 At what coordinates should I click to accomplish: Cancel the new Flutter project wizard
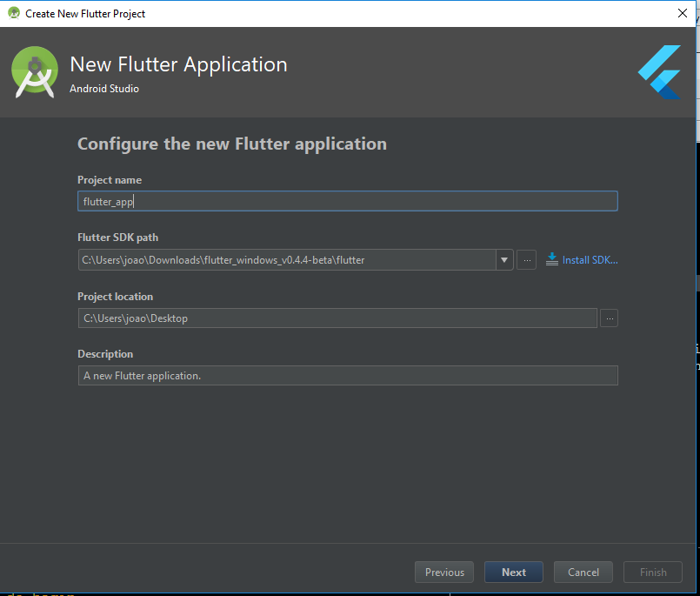tap(583, 573)
